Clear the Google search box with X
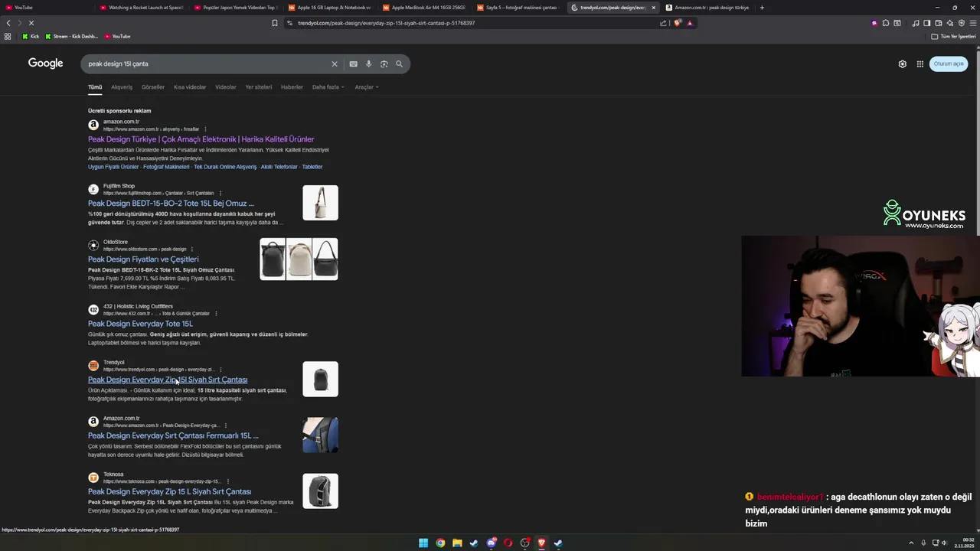This screenshot has width=980, height=551. point(335,64)
